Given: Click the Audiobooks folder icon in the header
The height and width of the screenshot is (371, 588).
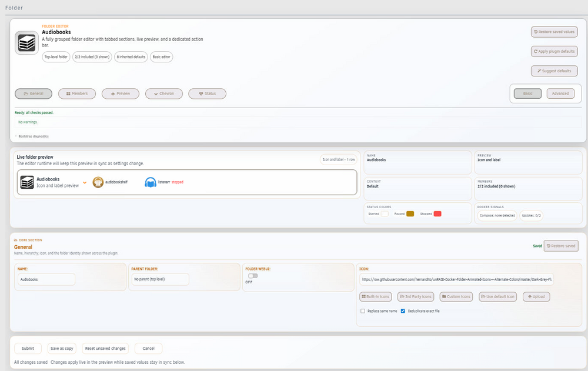Looking at the screenshot, I should coord(26,43).
